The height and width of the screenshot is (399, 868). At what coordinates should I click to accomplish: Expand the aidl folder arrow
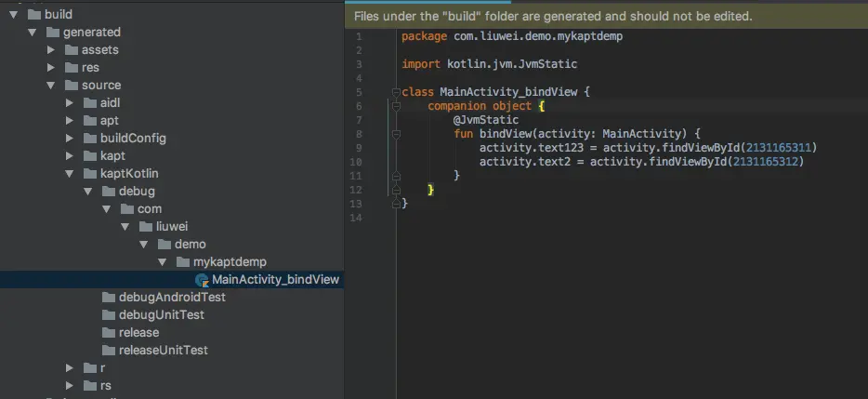click(69, 103)
